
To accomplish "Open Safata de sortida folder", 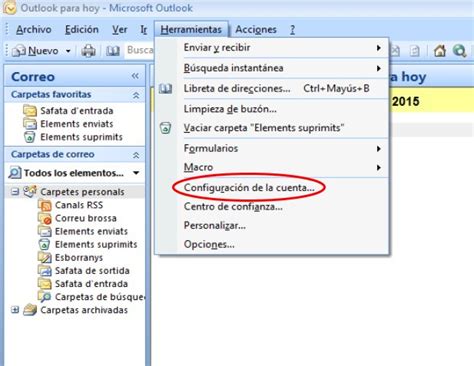I will click(92, 271).
